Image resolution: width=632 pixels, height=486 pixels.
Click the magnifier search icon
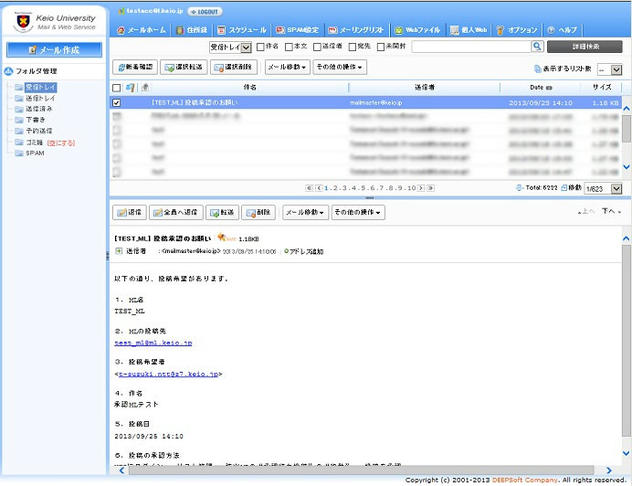(x=537, y=47)
